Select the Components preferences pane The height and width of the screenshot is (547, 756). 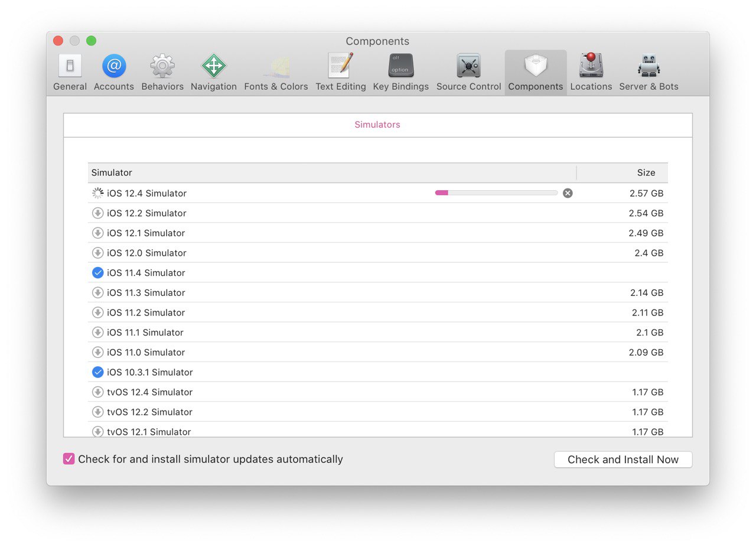tap(536, 73)
